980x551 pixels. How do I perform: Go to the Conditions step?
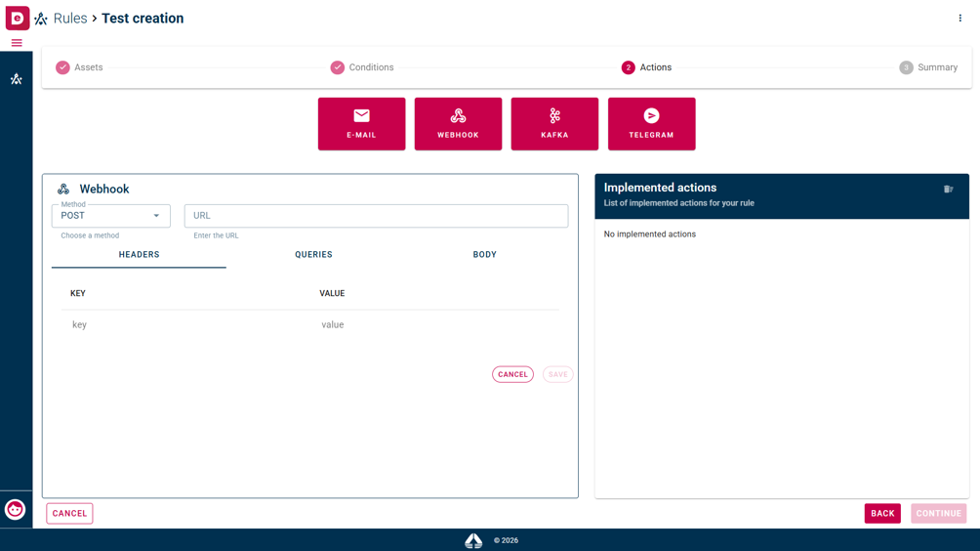pyautogui.click(x=362, y=67)
